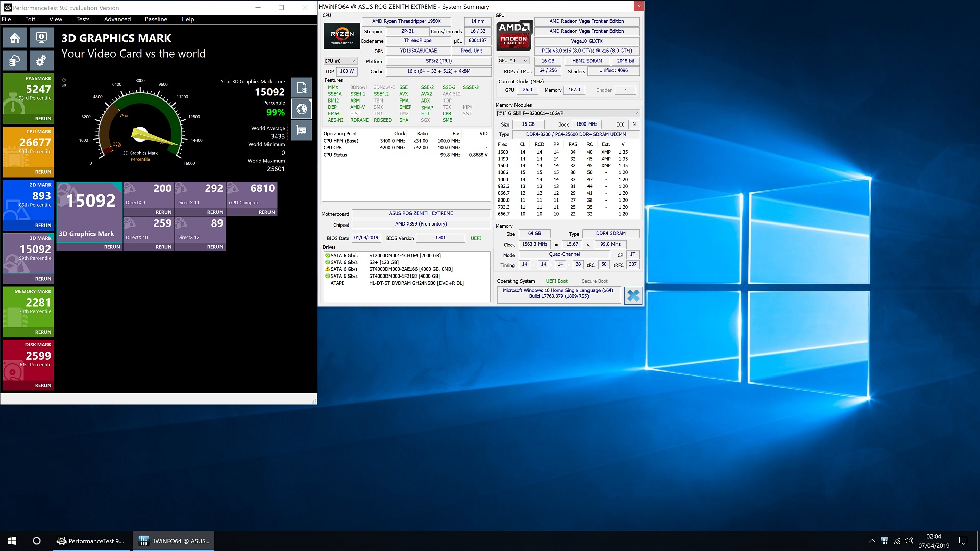Screen dimensions: 980x551
Task: Rerun the DirectX 10 test
Action: pyautogui.click(x=163, y=247)
